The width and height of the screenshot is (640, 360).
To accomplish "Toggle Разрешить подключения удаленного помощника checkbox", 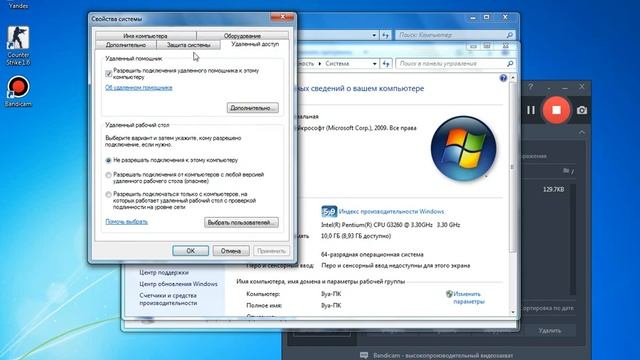I will (x=109, y=73).
